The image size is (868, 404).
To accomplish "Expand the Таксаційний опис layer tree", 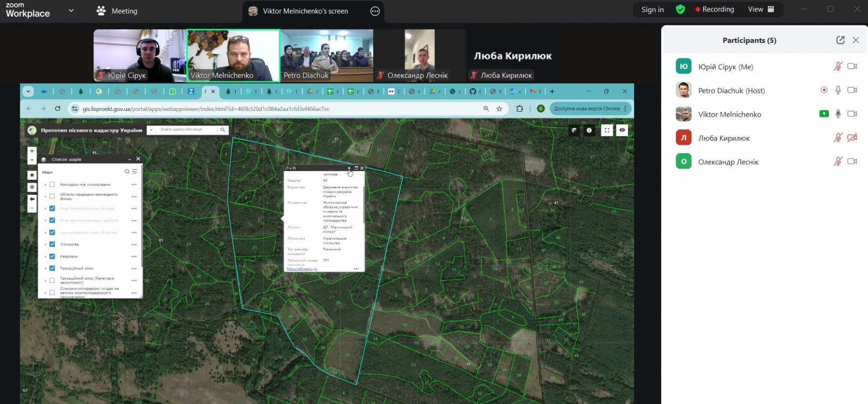I will click(x=45, y=269).
